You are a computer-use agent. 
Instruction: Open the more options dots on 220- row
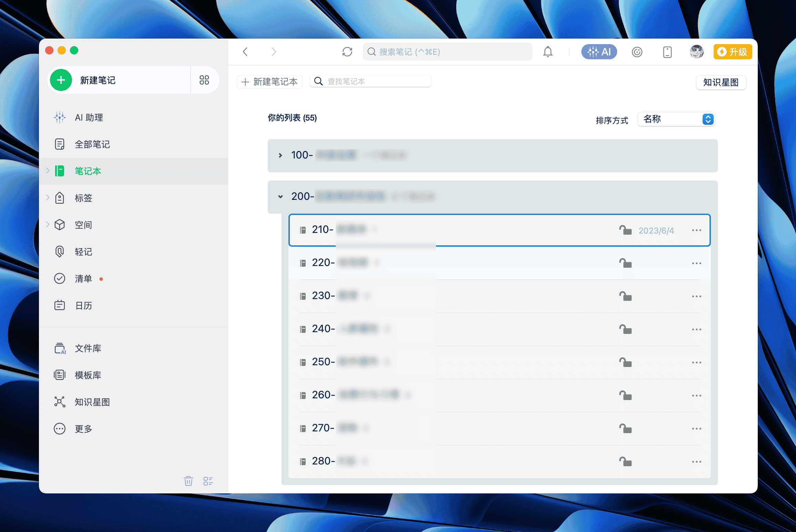tap(696, 263)
